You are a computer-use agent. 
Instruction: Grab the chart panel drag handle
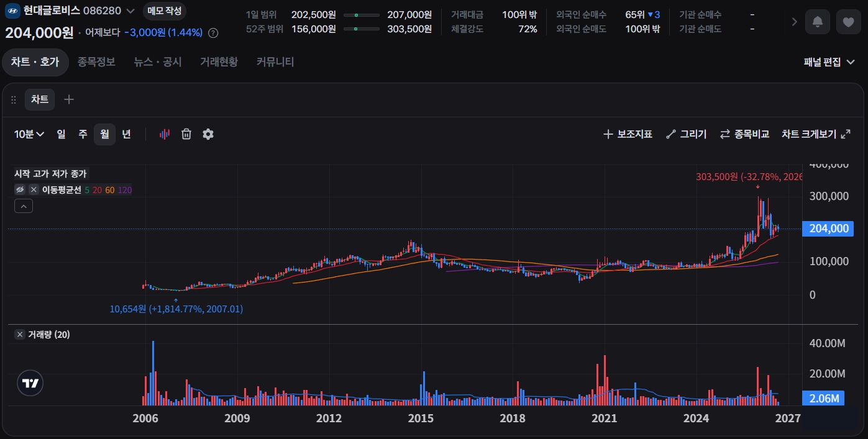pos(14,99)
